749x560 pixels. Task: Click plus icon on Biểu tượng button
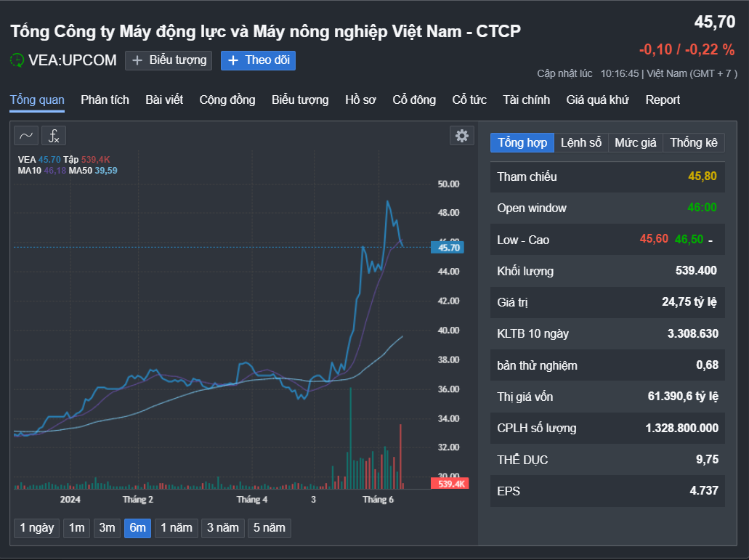coord(137,60)
